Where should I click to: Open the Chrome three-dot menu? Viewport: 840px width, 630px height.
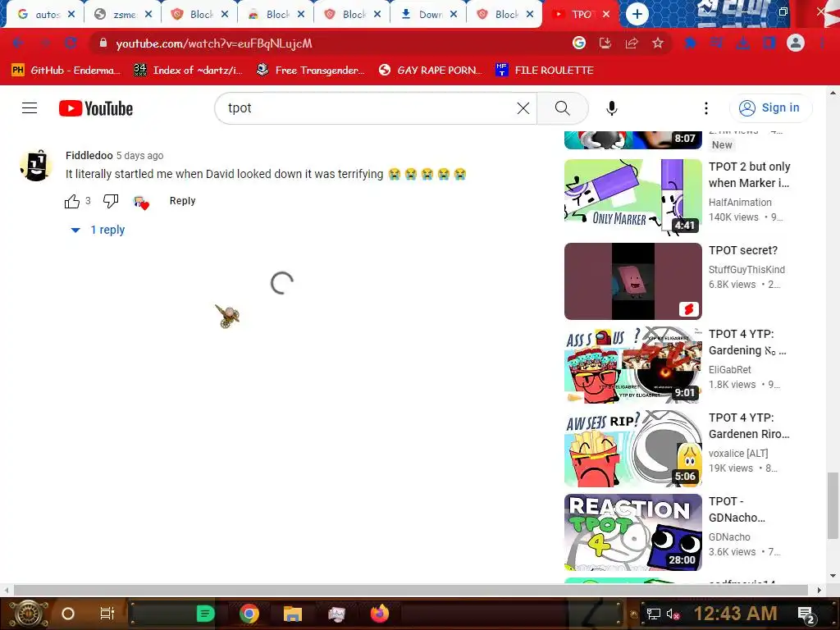click(822, 43)
